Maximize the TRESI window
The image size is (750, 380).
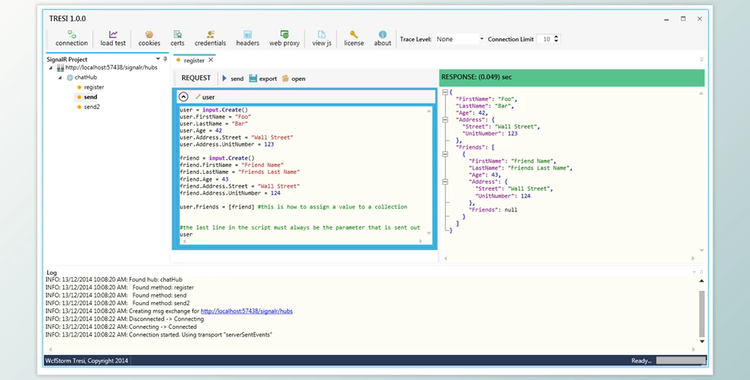point(683,19)
